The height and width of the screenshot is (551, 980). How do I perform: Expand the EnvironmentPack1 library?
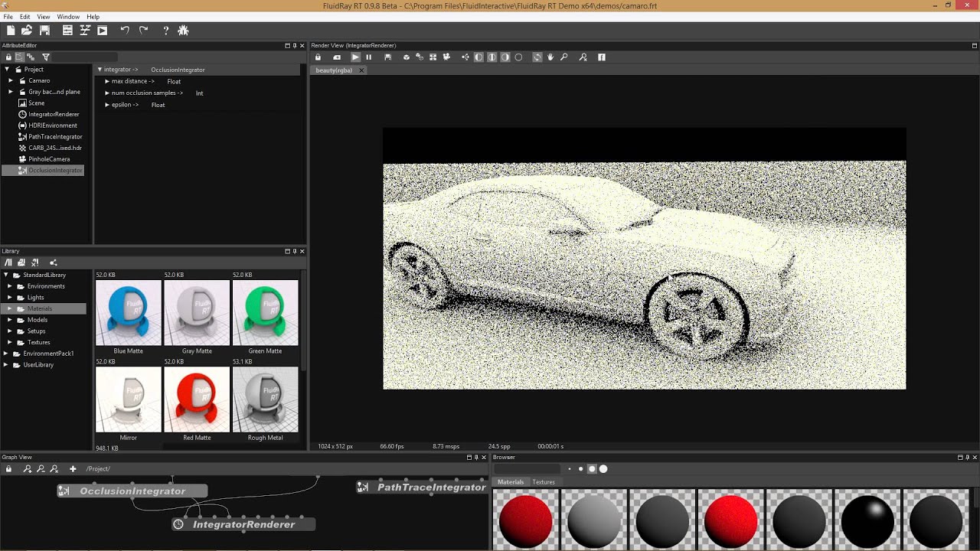(6, 354)
